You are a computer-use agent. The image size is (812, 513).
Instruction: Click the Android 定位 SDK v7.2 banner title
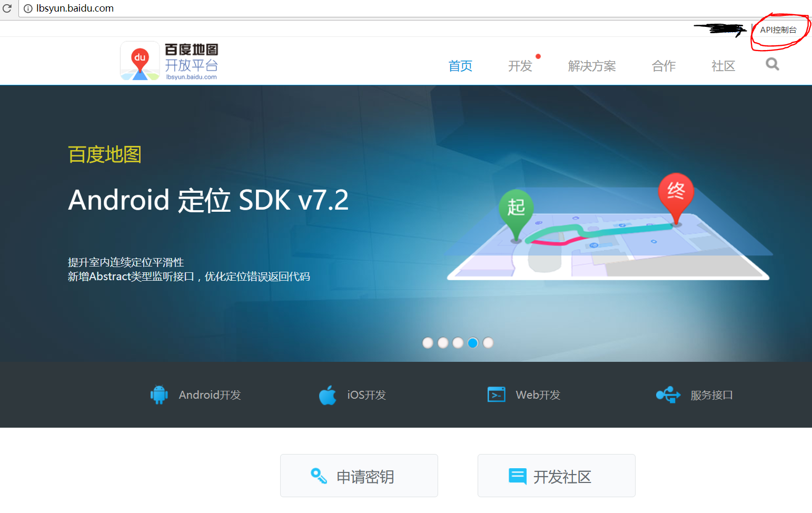209,200
